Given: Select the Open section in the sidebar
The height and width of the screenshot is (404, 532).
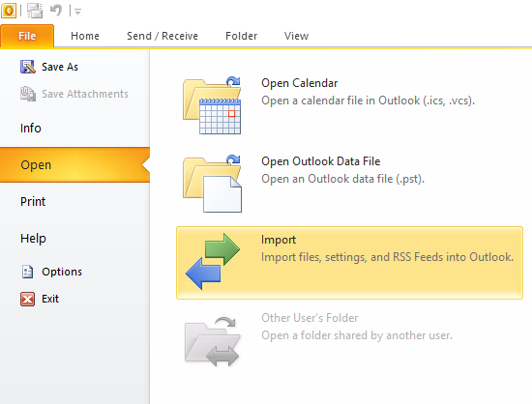Looking at the screenshot, I should tap(74, 164).
